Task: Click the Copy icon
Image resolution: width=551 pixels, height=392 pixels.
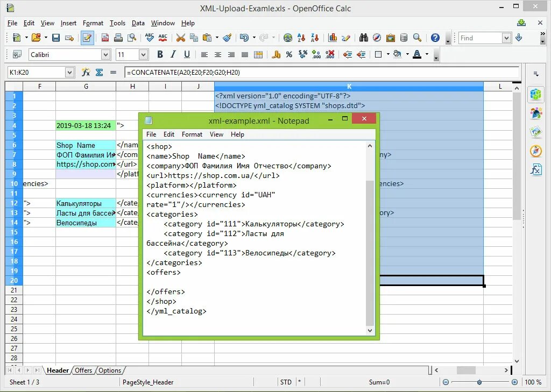Action: [x=194, y=38]
